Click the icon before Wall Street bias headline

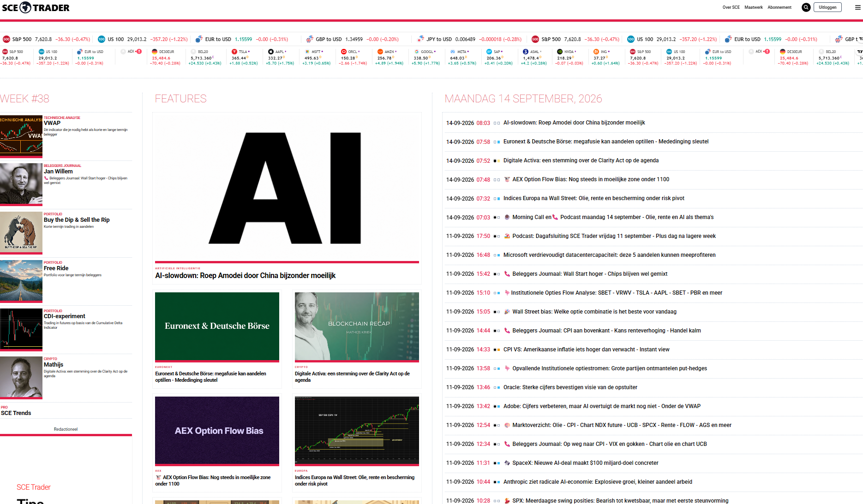point(507,312)
